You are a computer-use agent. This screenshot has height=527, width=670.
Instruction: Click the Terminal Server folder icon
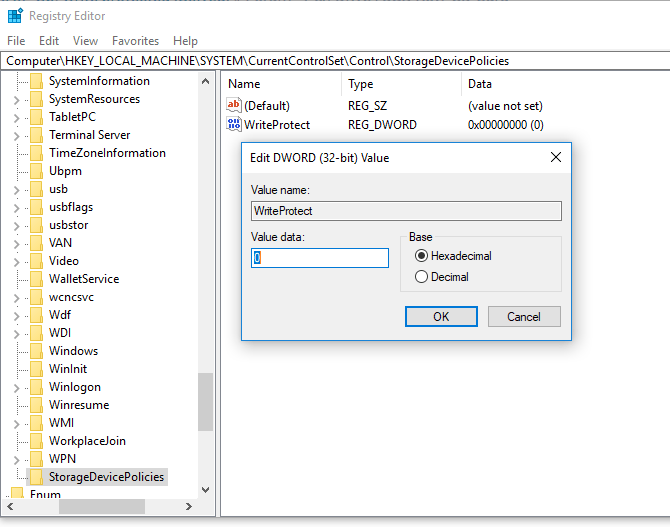(x=37, y=135)
